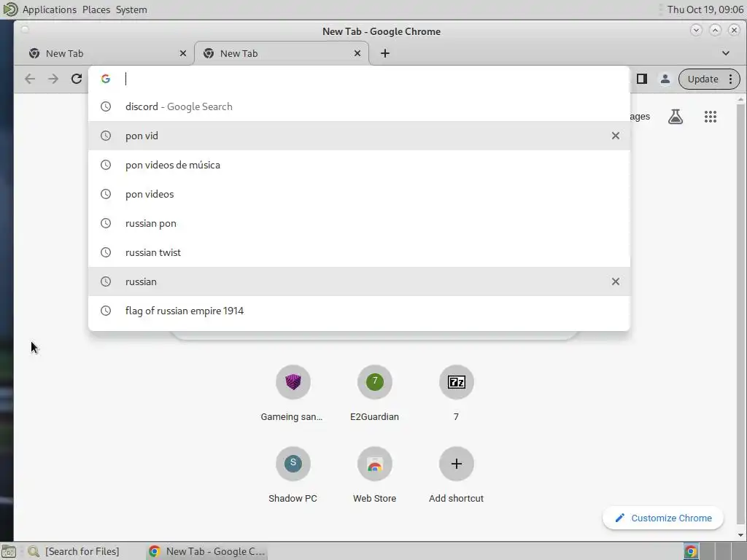Remove the 'russian' suggestion

click(x=616, y=281)
